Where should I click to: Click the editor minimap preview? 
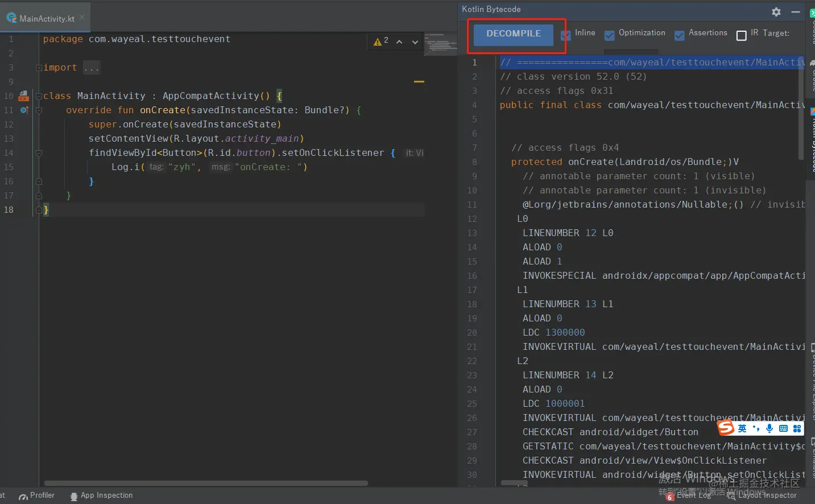tap(441, 44)
